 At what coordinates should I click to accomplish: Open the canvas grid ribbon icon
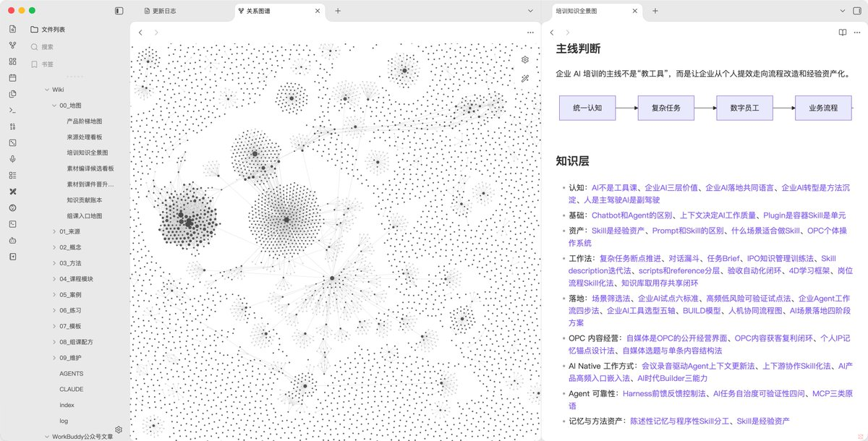(x=12, y=61)
